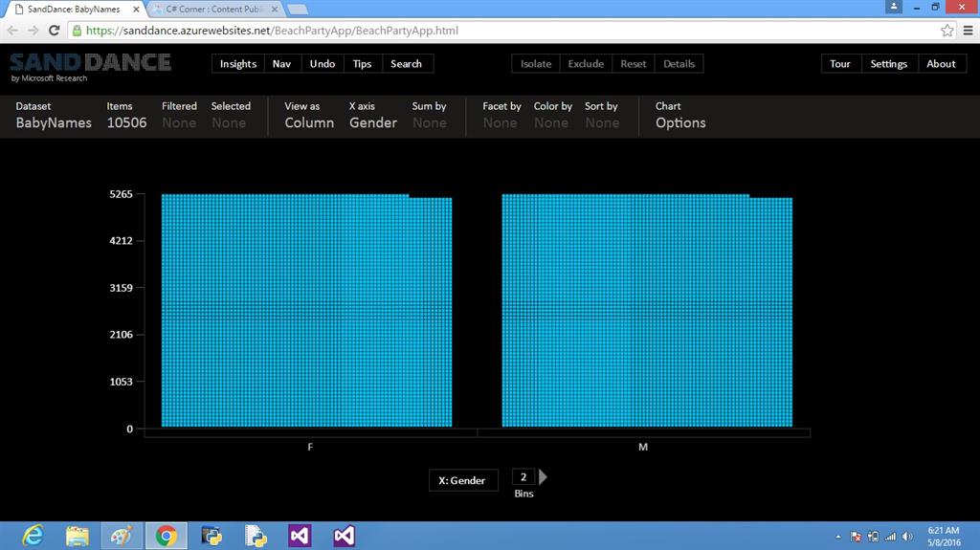Open Chart Options
This screenshot has height=550, width=980.
coord(680,116)
